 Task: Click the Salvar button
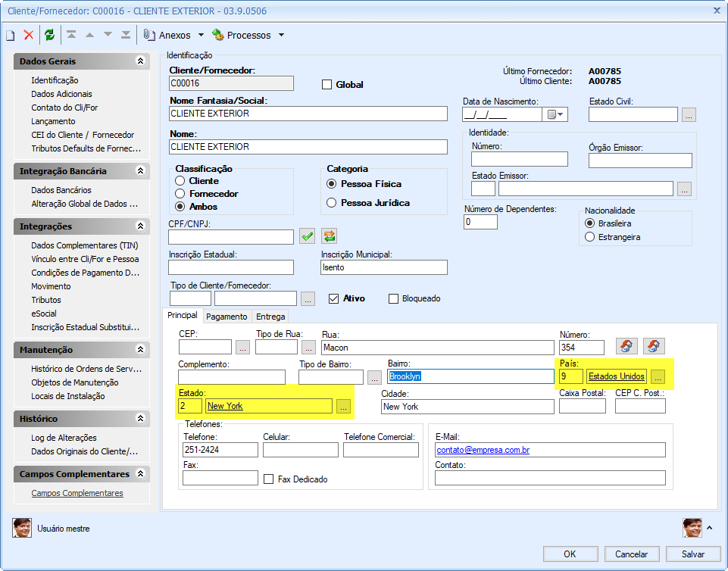tap(693, 554)
